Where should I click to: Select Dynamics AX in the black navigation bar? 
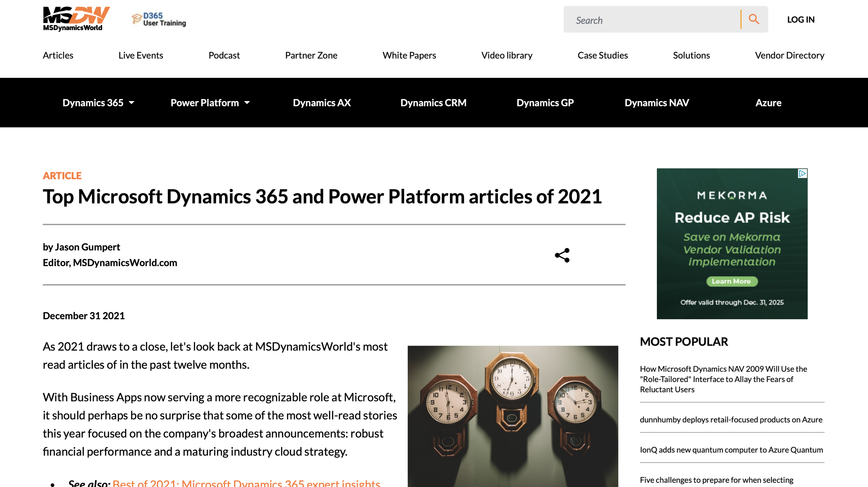[x=321, y=102]
